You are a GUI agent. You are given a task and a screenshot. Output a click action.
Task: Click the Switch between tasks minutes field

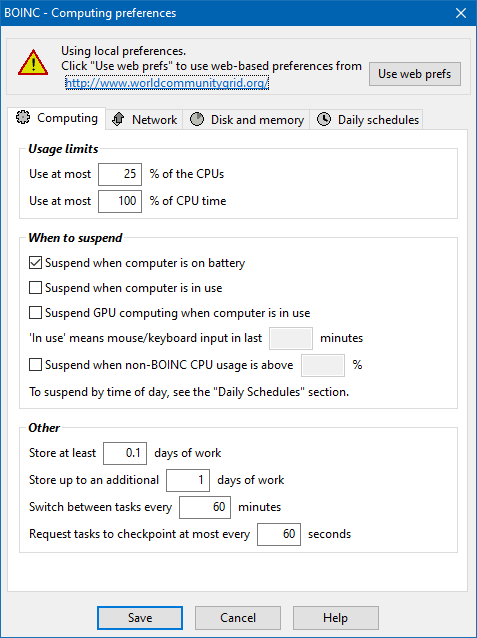205,507
